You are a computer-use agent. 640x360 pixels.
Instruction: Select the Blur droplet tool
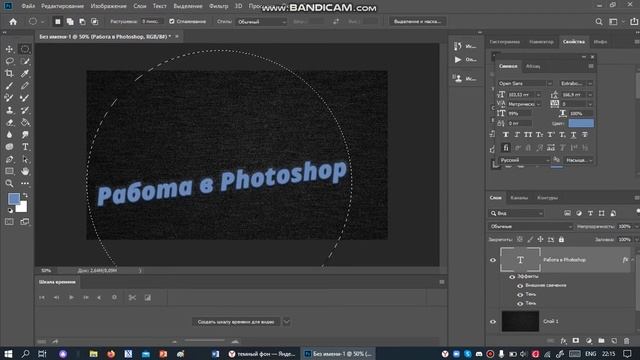click(x=9, y=135)
